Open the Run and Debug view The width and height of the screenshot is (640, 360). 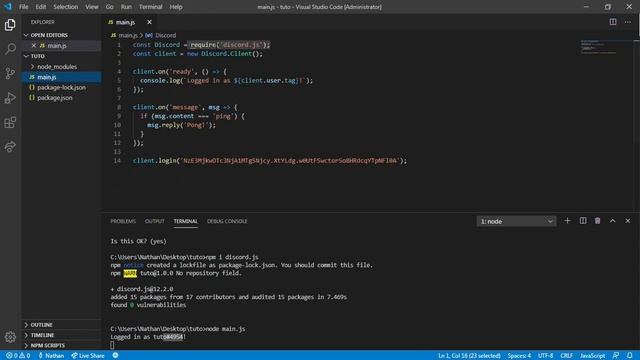[10, 98]
